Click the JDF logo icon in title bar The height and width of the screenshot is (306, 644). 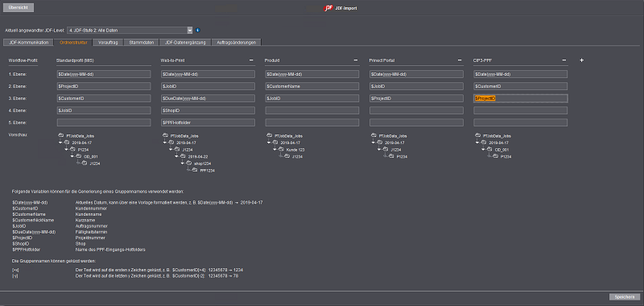[328, 8]
